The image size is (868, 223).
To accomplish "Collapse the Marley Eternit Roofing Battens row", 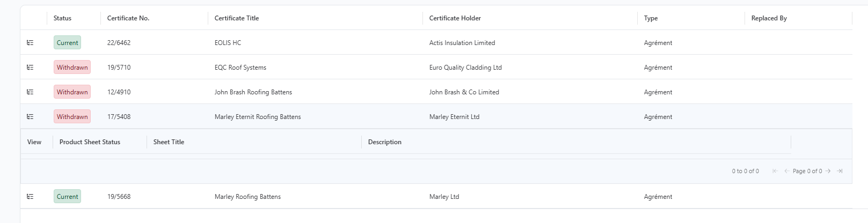I will click(30, 117).
